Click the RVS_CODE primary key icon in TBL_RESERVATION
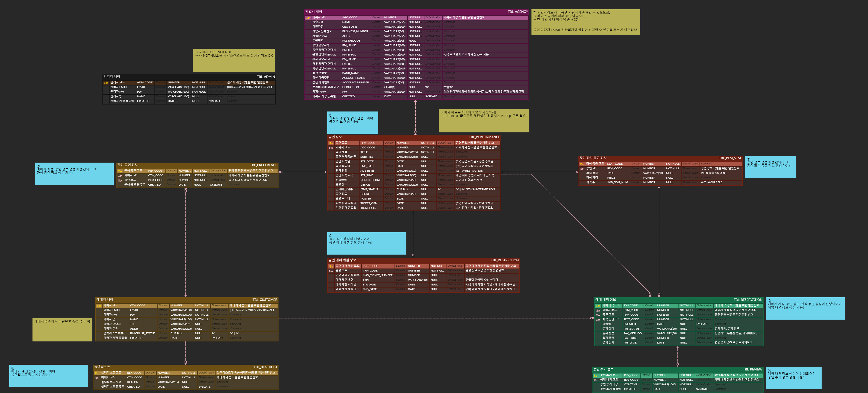Image resolution: width=868 pixels, height=393 pixels. click(597, 306)
